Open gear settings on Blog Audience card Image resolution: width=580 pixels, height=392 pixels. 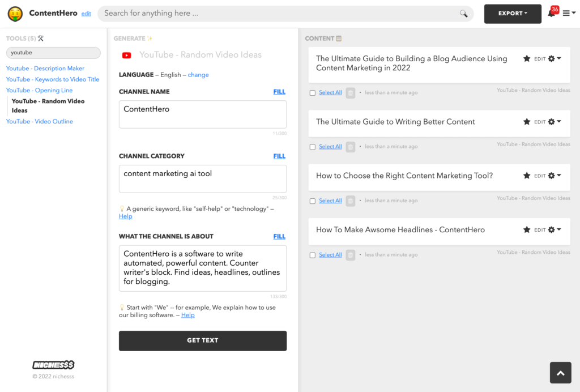pyautogui.click(x=554, y=58)
